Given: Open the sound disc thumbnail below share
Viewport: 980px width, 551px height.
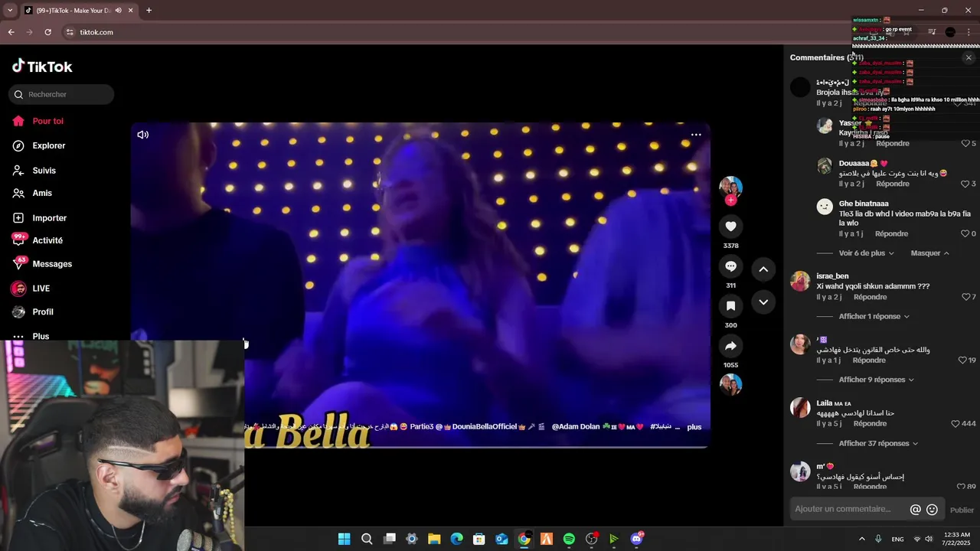Looking at the screenshot, I should tap(730, 384).
